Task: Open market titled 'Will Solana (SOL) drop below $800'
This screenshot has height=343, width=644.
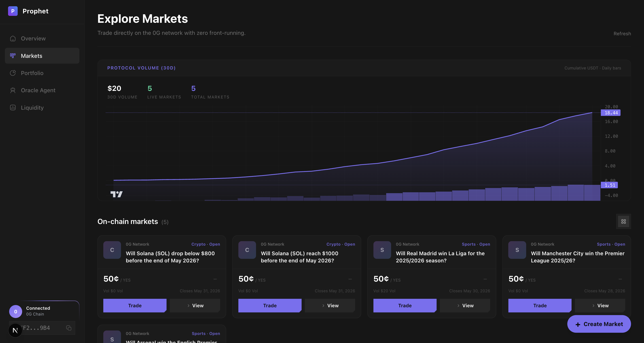Action: point(170,257)
